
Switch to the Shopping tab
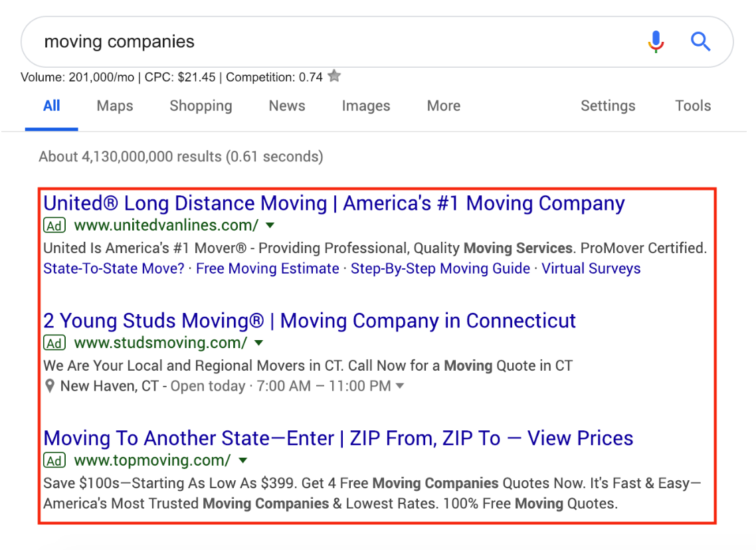click(x=201, y=106)
